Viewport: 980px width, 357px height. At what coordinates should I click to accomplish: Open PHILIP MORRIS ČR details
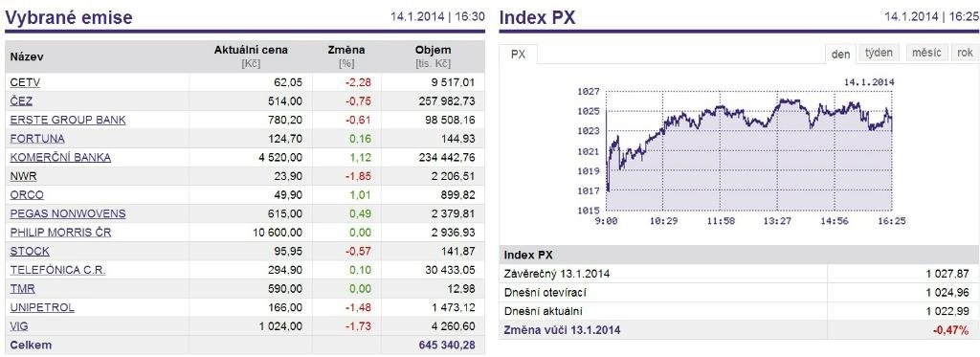coord(60,233)
